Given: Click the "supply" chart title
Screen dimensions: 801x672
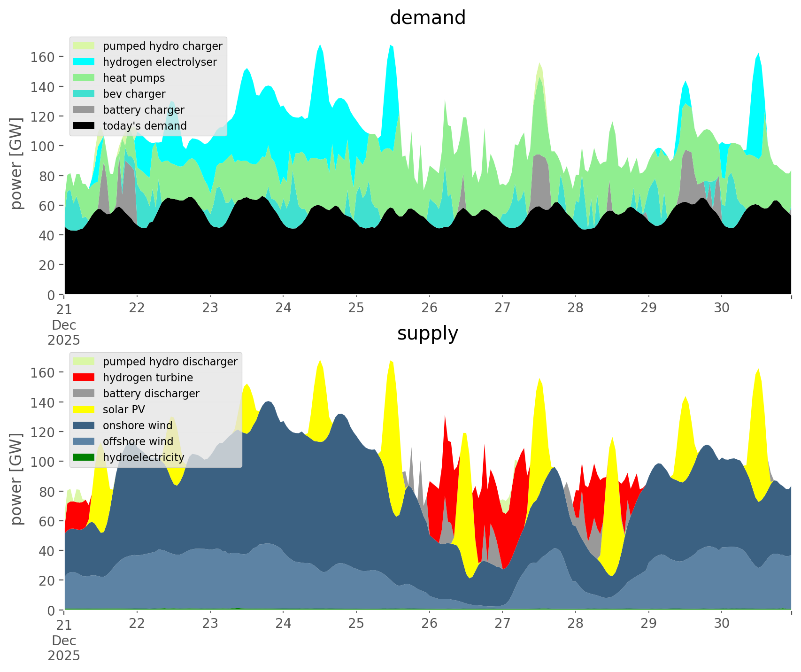Looking at the screenshot, I should click(427, 333).
